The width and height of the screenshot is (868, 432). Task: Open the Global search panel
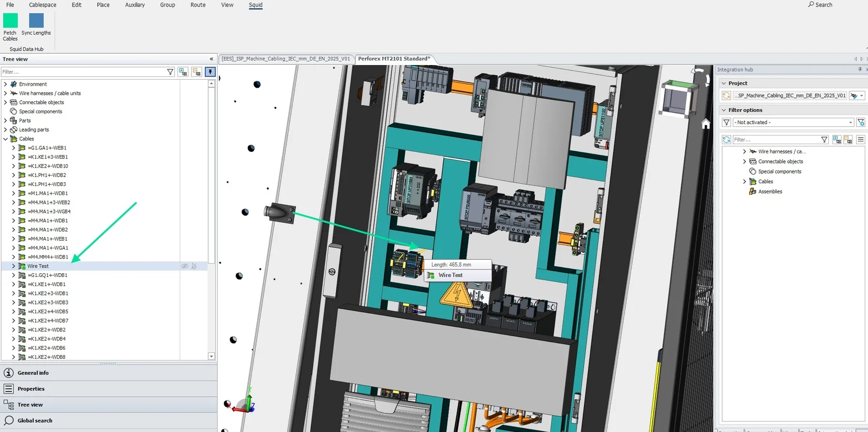pos(108,421)
